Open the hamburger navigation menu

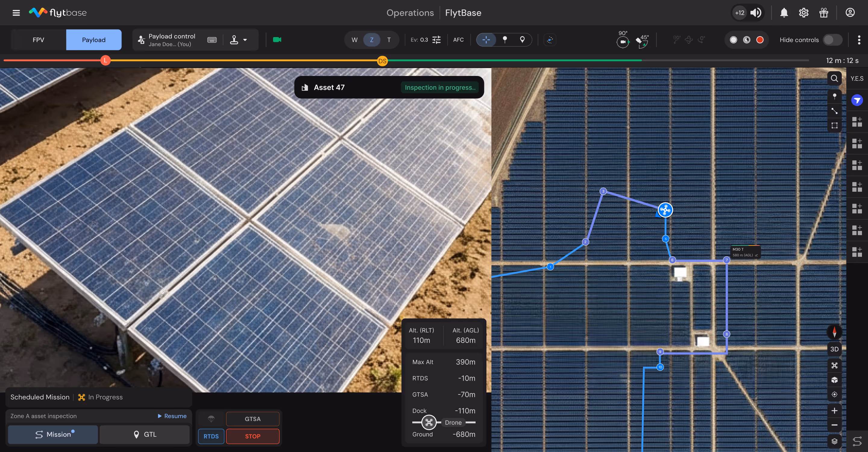(16, 13)
